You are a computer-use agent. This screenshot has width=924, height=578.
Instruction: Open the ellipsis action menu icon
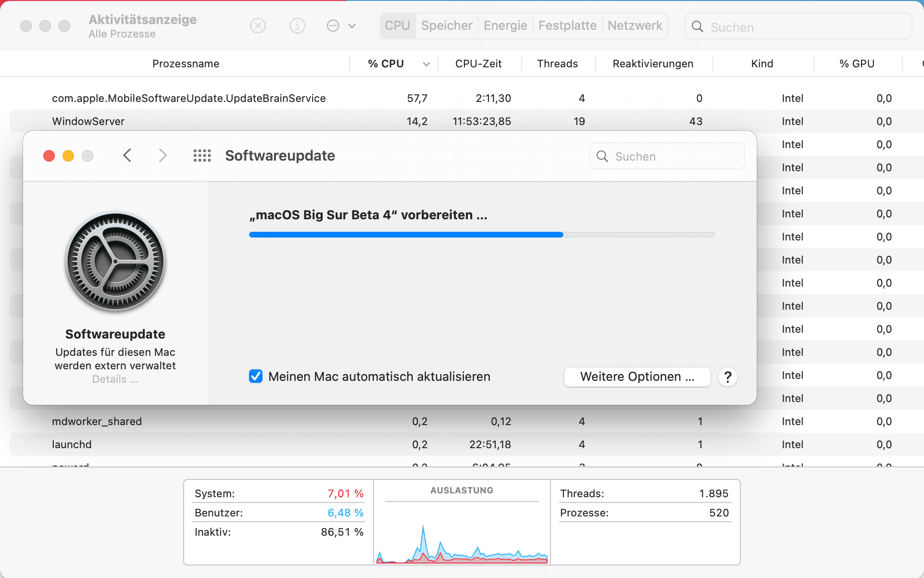[333, 25]
